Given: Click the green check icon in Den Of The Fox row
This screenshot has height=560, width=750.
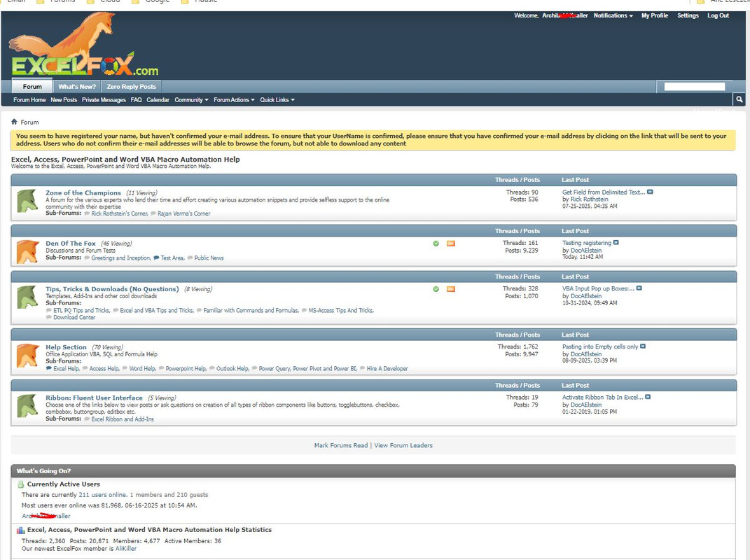Looking at the screenshot, I should 436,244.
